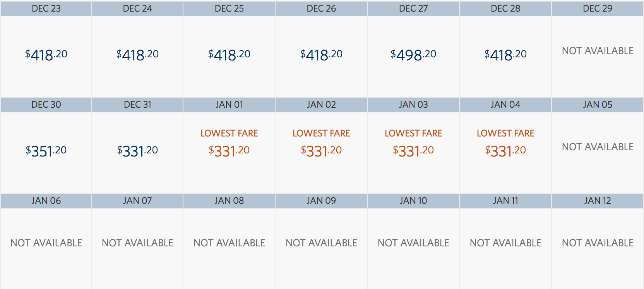Select the $351.20 fare on Dec 30
This screenshot has width=644, height=289.
point(45,151)
